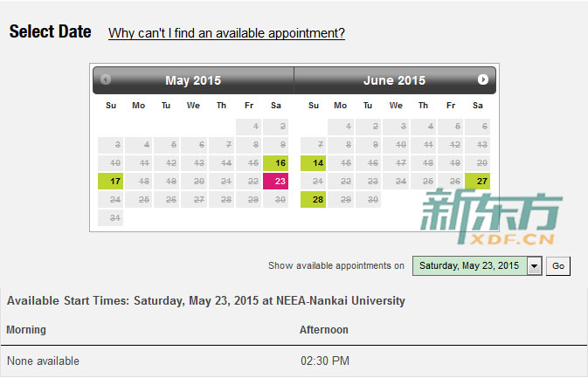Select June 28 on the calendar
This screenshot has height=378, width=588.
click(313, 199)
